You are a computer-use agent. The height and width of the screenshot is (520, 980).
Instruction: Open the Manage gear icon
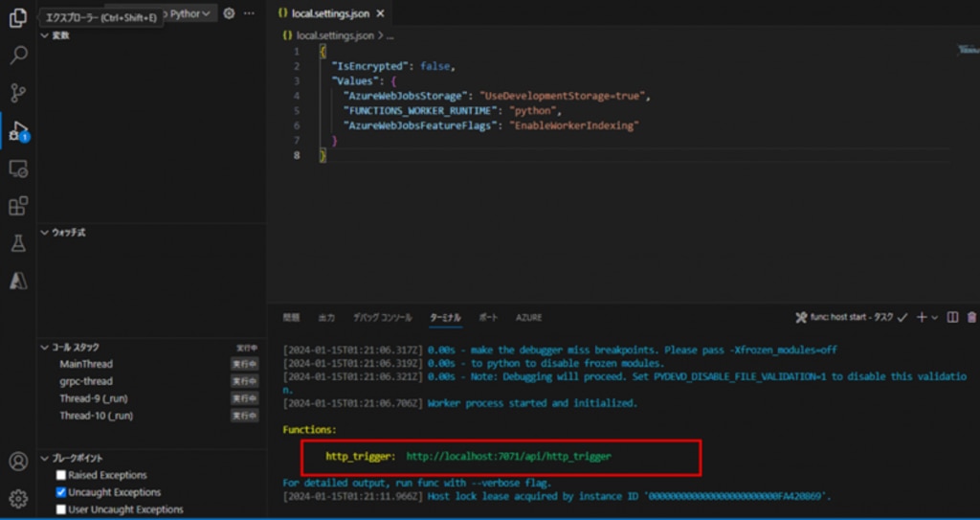(x=18, y=499)
